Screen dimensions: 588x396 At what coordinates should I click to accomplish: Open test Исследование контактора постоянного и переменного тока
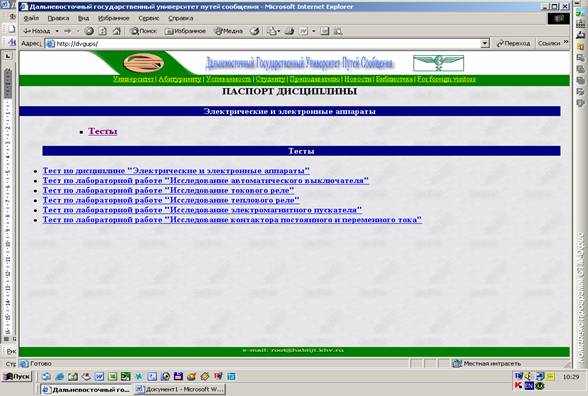click(232, 219)
